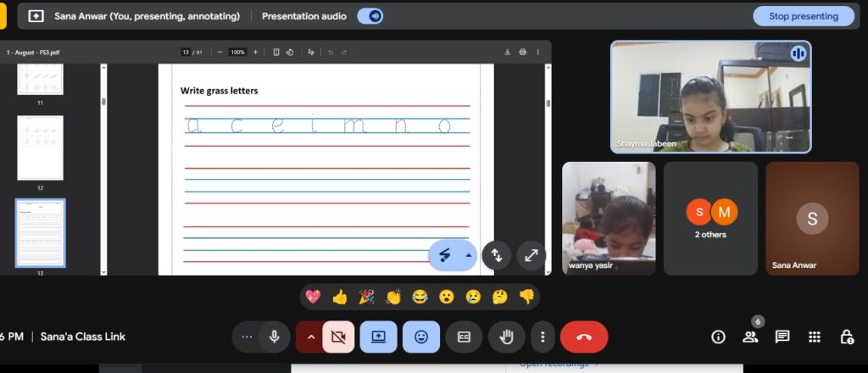The height and width of the screenshot is (373, 868).
Task: Toggle the camera on or off
Action: point(338,337)
